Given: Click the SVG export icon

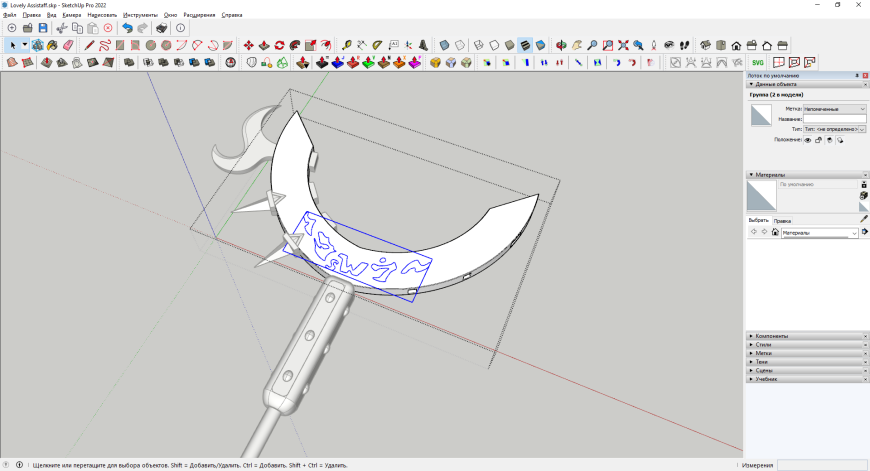Looking at the screenshot, I should tap(758, 63).
